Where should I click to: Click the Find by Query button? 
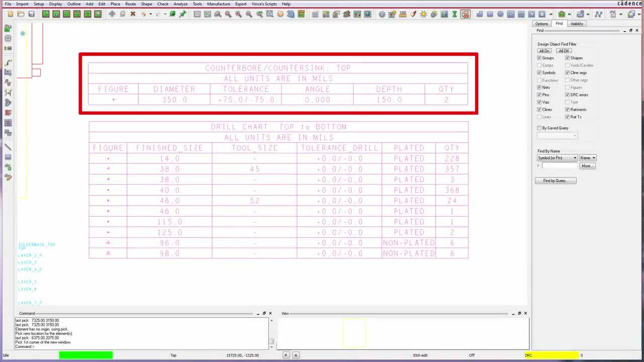click(555, 180)
